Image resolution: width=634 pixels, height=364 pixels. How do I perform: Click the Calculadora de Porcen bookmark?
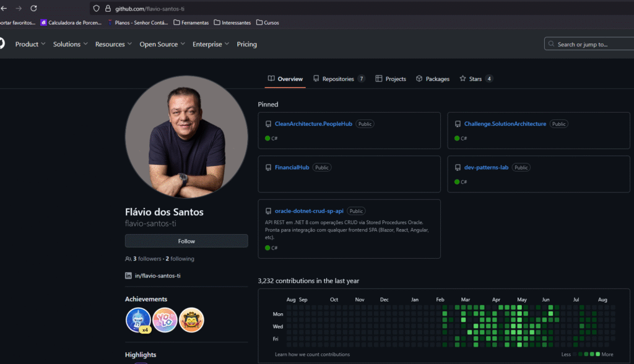click(x=71, y=23)
